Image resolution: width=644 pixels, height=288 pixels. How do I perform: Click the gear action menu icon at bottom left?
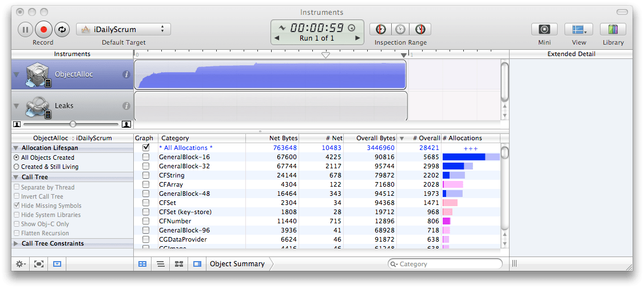(21, 264)
